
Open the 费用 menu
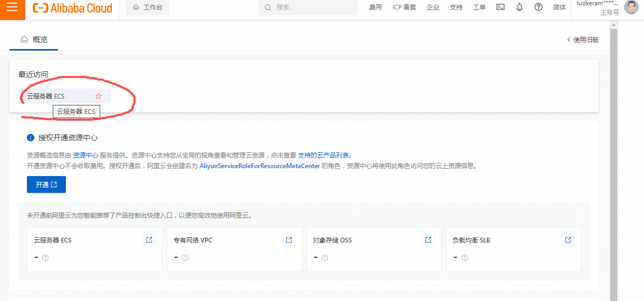pyautogui.click(x=376, y=7)
